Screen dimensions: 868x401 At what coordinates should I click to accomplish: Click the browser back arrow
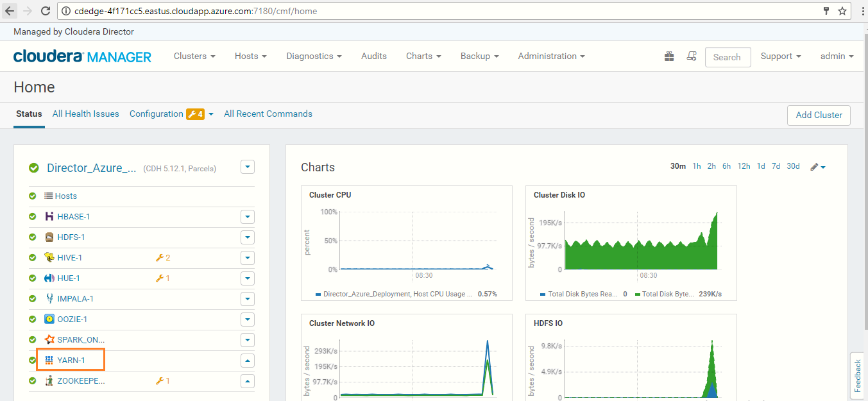[10, 11]
